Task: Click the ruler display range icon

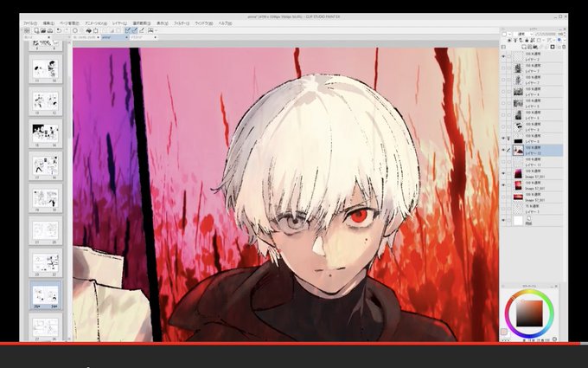Action: coord(549,40)
